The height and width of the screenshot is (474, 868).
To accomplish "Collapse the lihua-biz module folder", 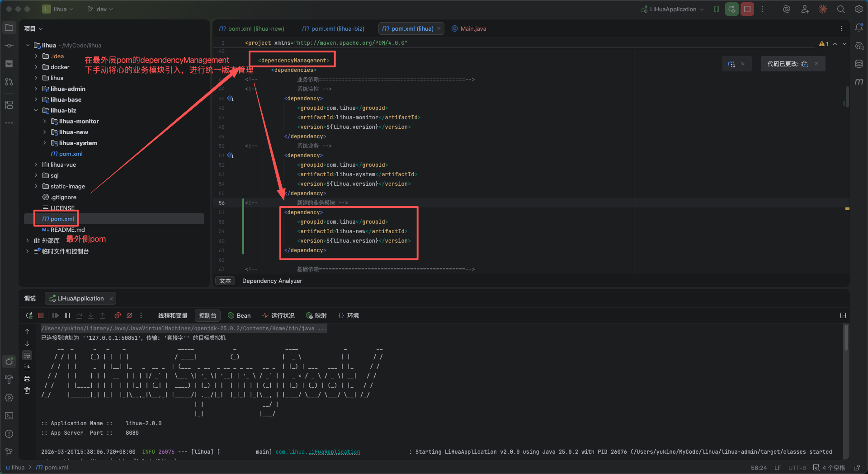I will 36,110.
